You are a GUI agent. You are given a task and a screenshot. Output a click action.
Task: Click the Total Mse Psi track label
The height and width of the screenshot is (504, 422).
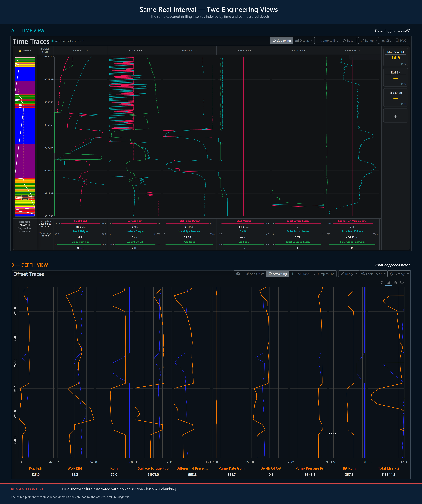tap(388, 468)
